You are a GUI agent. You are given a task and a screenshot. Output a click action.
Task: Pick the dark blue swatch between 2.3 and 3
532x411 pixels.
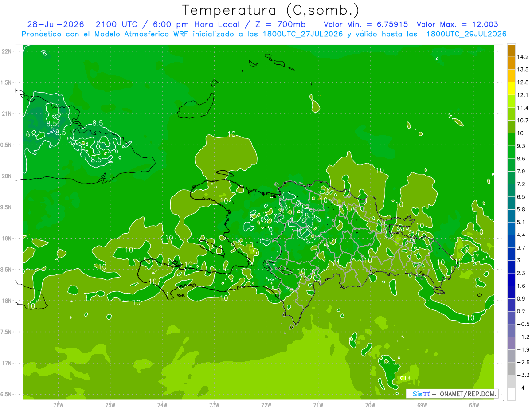click(x=511, y=267)
